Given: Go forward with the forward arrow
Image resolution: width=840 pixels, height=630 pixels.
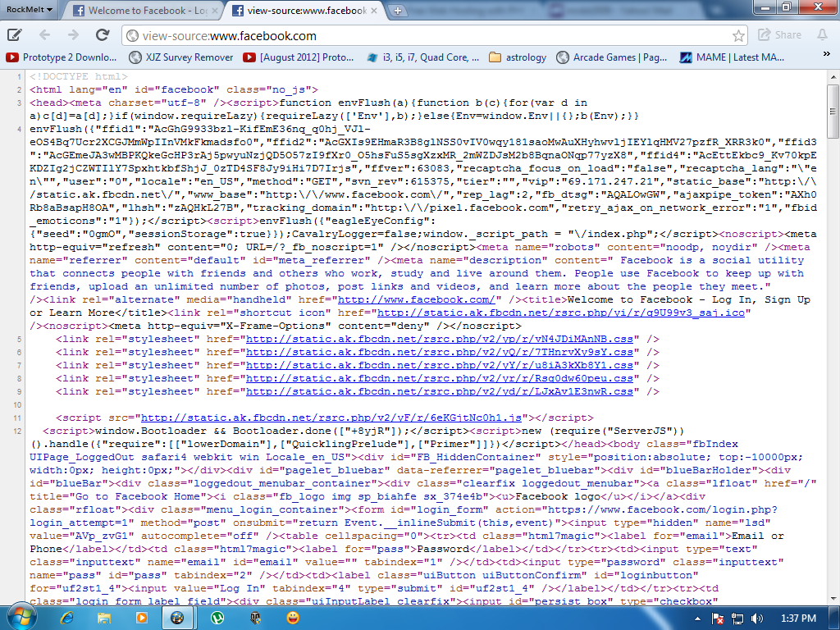Looking at the screenshot, I should tap(73, 35).
